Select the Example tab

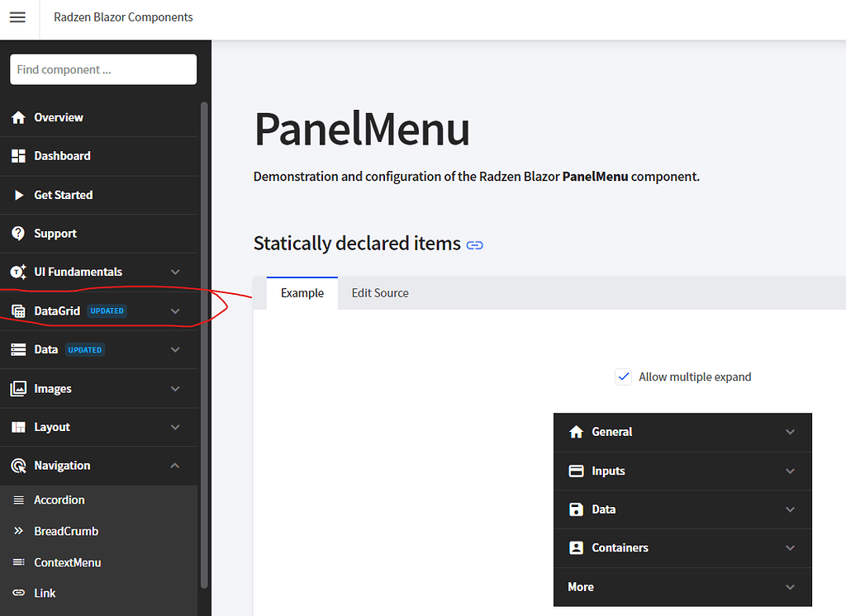coord(302,292)
